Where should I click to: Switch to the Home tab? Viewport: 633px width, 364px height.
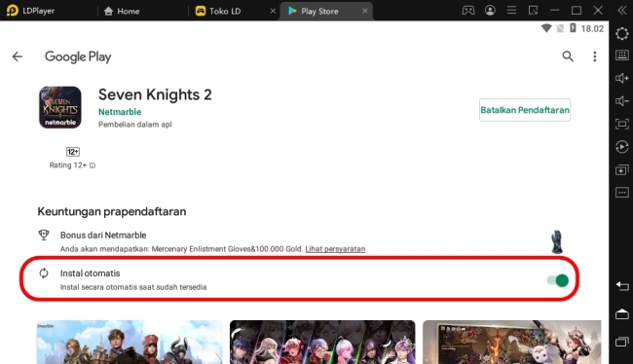click(122, 11)
